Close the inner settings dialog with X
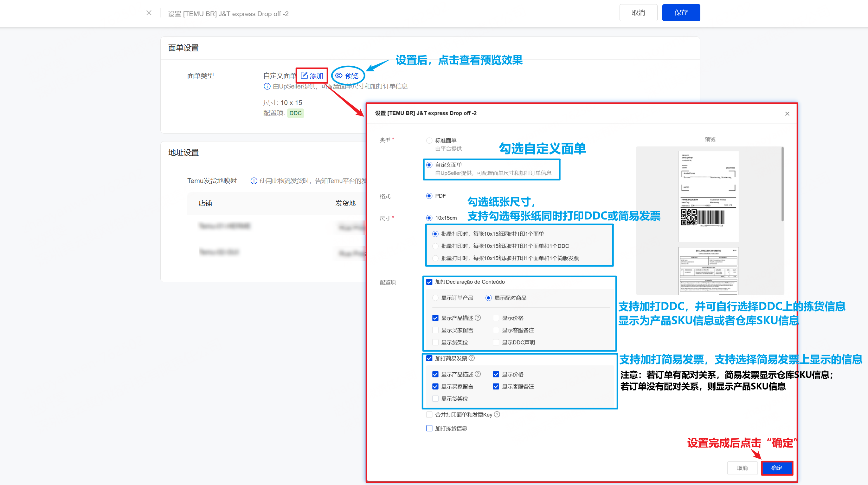The width and height of the screenshot is (868, 485). click(787, 114)
